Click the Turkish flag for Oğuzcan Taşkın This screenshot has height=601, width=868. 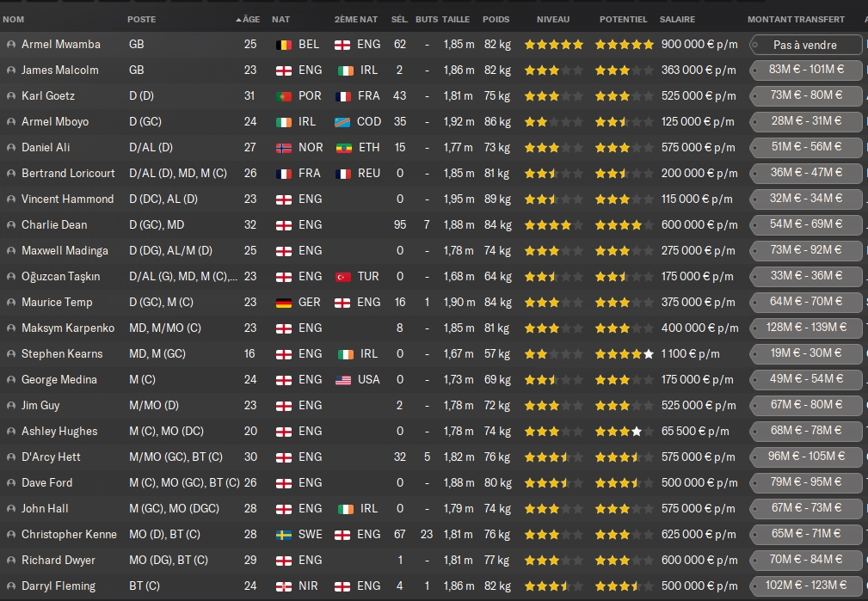(x=342, y=276)
